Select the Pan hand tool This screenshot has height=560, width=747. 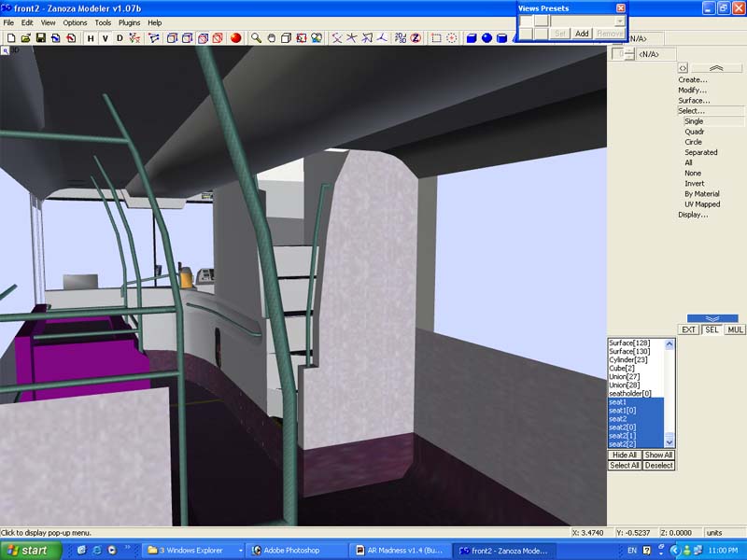point(271,38)
